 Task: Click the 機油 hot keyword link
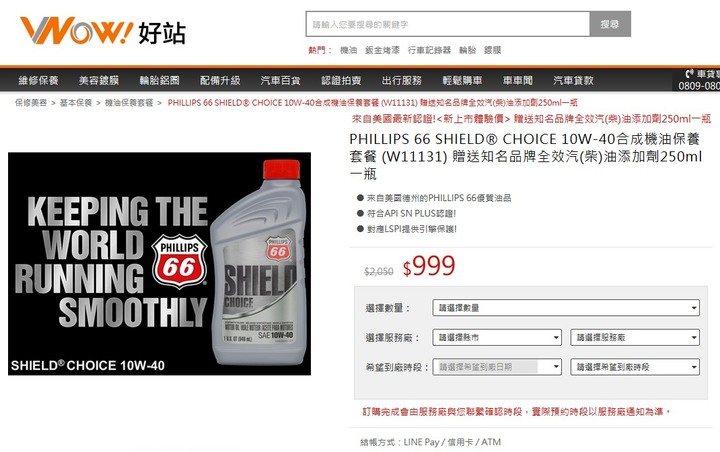[348, 50]
